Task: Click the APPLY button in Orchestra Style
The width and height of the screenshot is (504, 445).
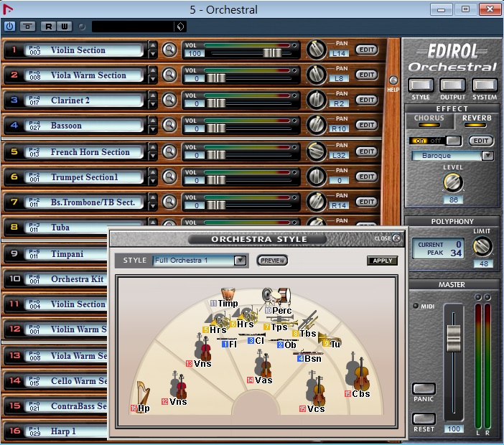Action: (382, 261)
